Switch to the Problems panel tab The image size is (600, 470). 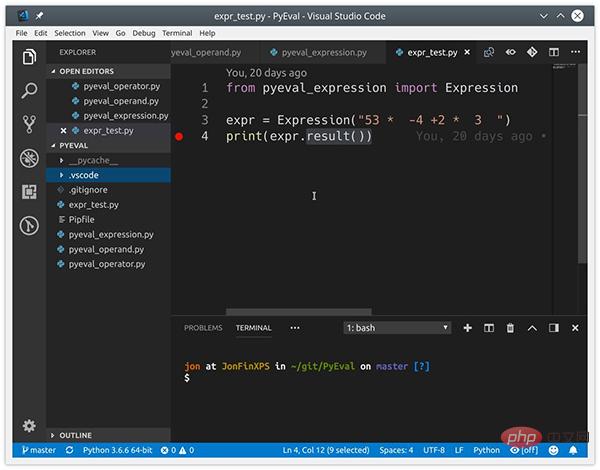point(203,328)
